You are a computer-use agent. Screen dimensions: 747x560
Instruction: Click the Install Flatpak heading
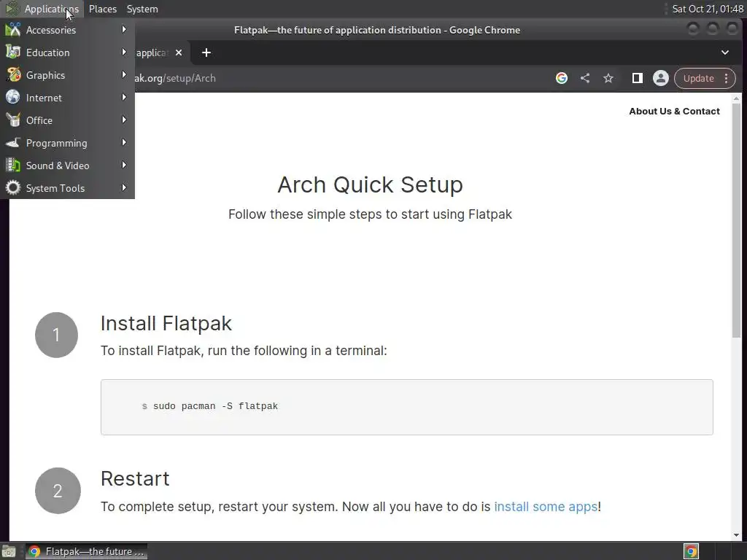166,323
